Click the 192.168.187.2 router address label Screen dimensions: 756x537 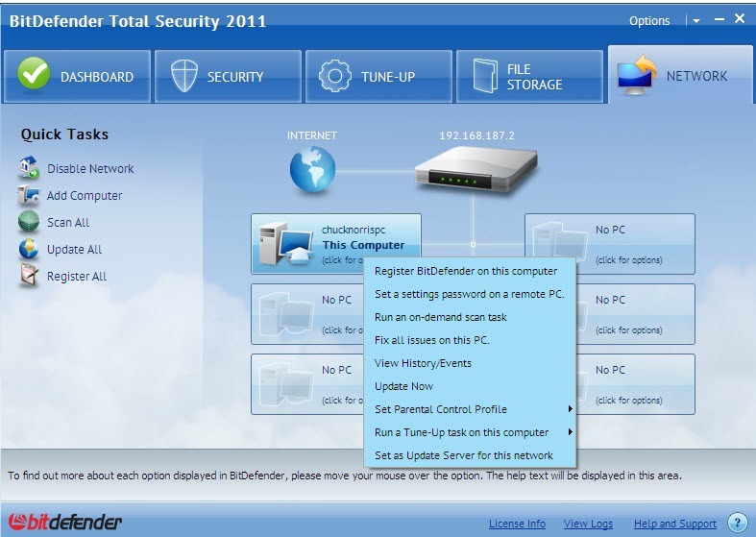pyautogui.click(x=476, y=136)
